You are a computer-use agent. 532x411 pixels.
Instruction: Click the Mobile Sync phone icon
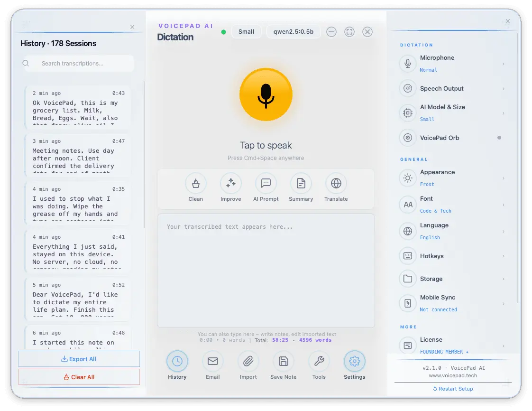pyautogui.click(x=407, y=303)
